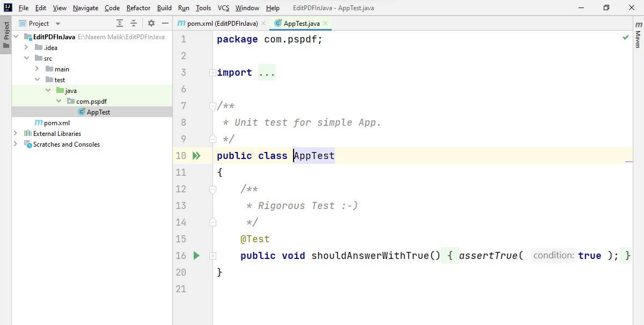Screen dimensions: 644x325
Task: Select pom.xml file in the project tree
Action: click(x=57, y=123)
